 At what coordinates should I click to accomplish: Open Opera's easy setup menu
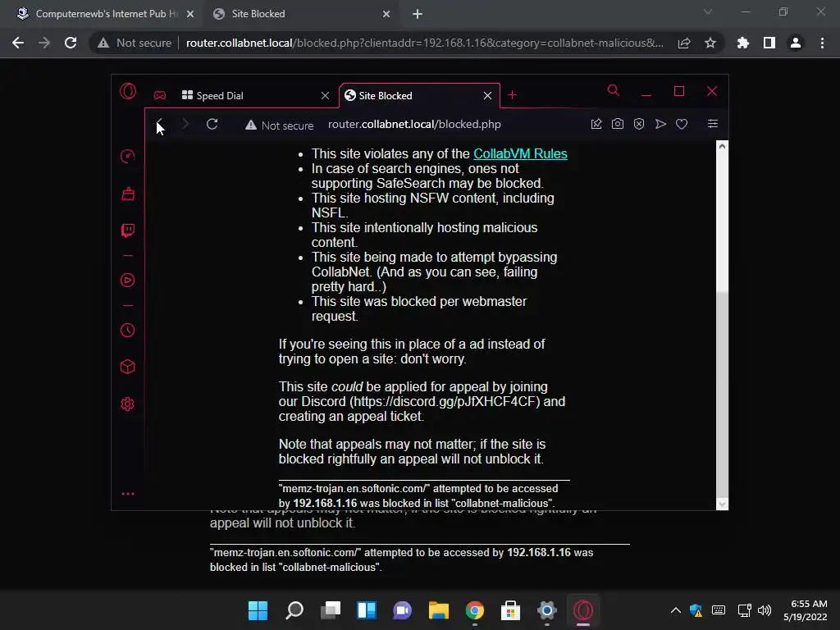[713, 124]
